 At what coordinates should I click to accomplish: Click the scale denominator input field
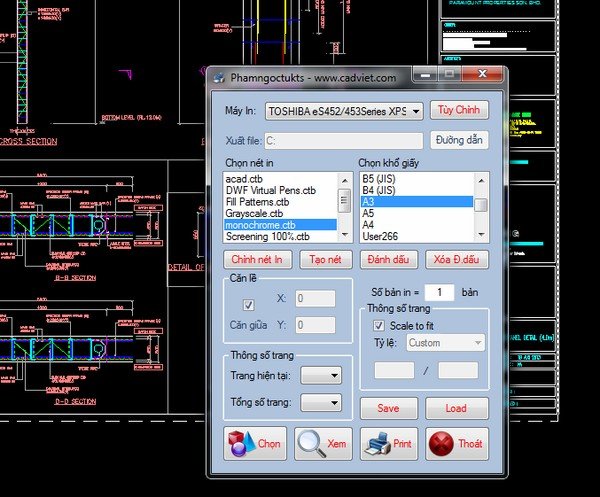(458, 370)
